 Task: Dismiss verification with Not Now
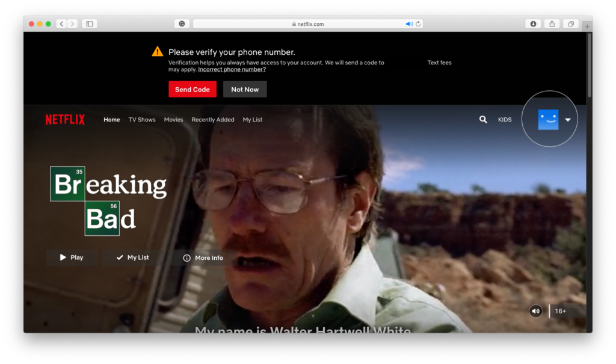245,90
